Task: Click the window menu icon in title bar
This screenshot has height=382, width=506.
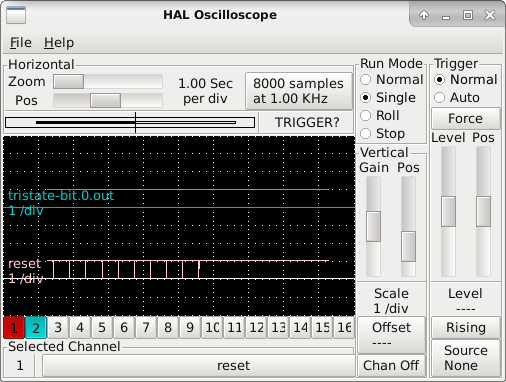Action: click(16, 15)
